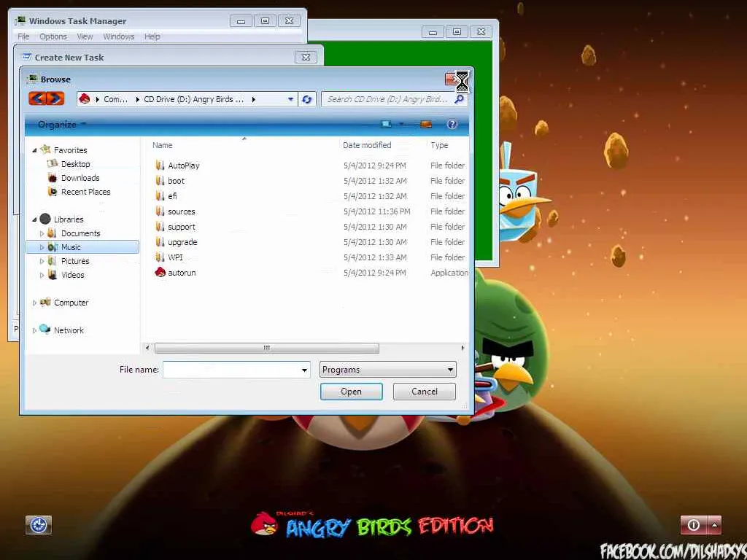This screenshot has width=747, height=560.
Task: Open the Help question mark button
Action: pos(452,124)
